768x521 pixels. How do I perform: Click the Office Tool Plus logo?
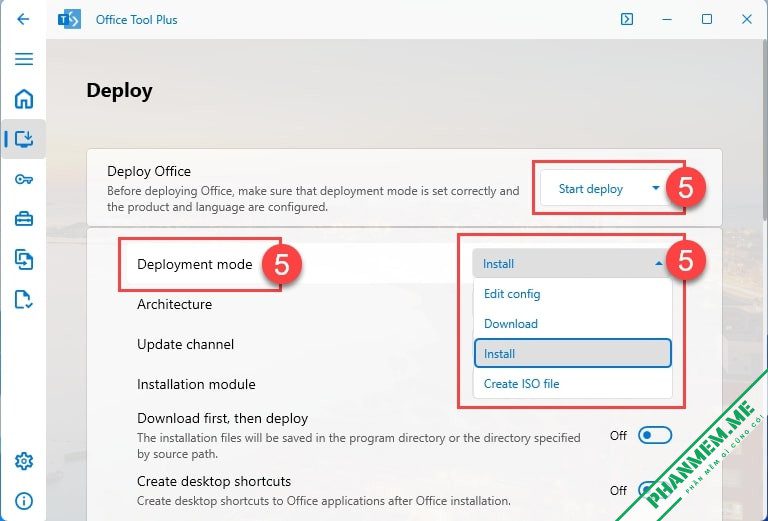pyautogui.click(x=69, y=20)
